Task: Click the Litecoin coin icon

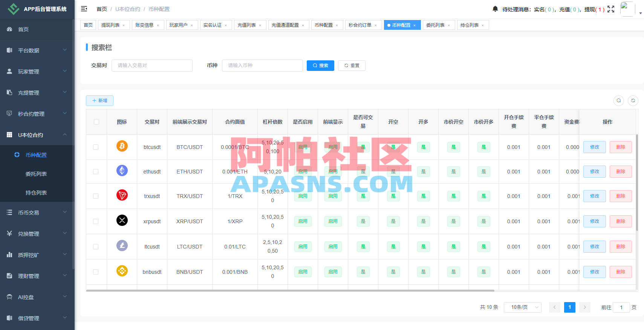Action: [x=122, y=246]
